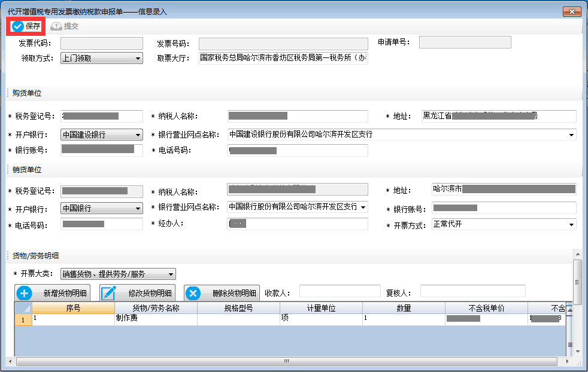
Task: Click the 提交 submit button
Action: [x=65, y=26]
